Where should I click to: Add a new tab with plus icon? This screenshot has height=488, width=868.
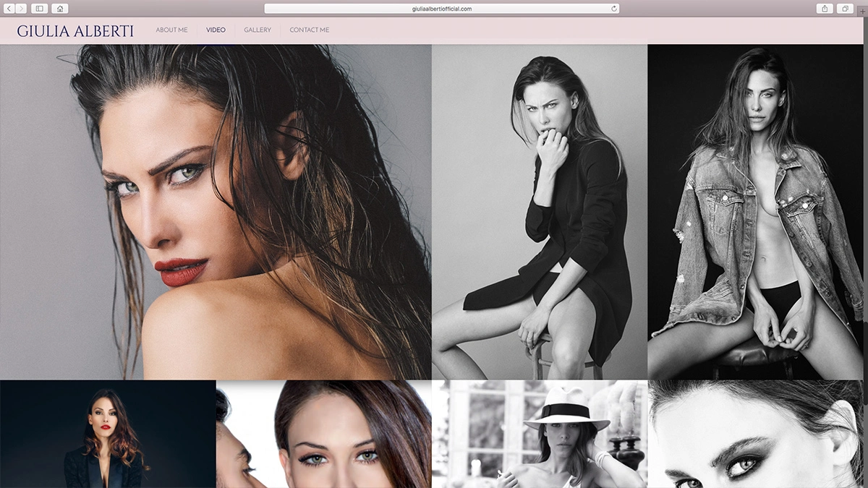click(863, 12)
